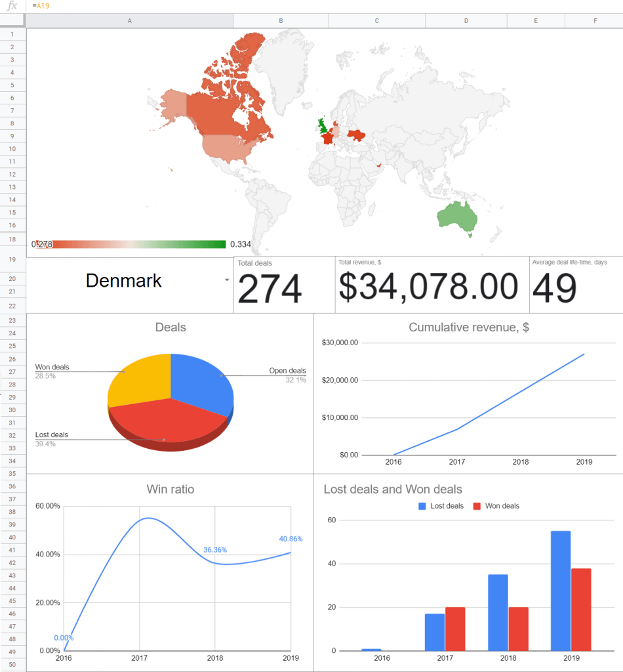Click the red-to-green map gradient legend

point(131,244)
